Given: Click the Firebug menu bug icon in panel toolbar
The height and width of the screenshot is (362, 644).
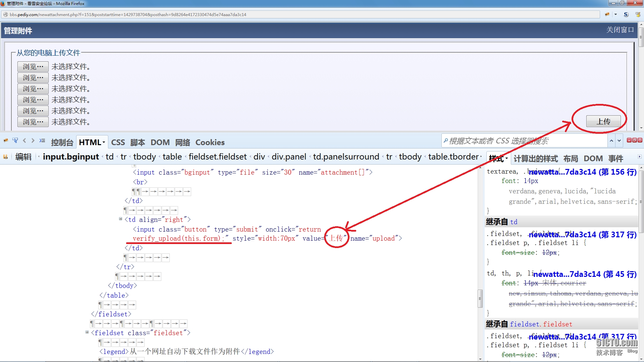Looking at the screenshot, I should coord(6,141).
